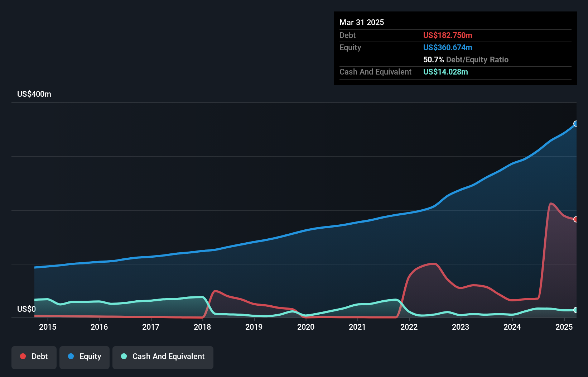Click the US$182.750m debt value
This screenshot has width=588, height=377.
(448, 35)
